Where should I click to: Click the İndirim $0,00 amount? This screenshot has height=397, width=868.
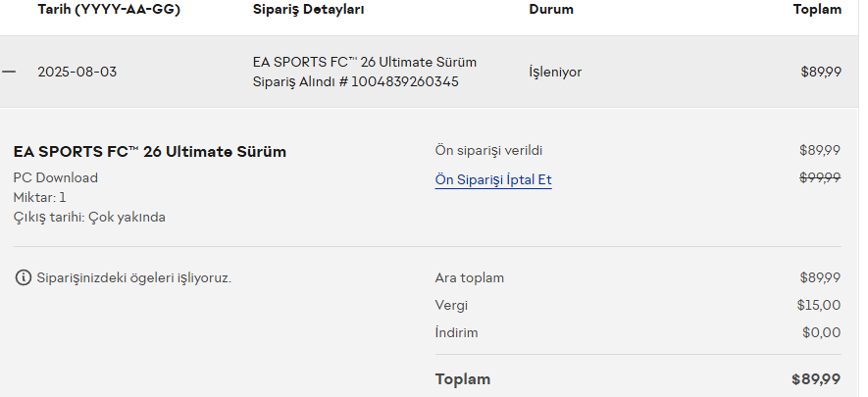click(x=821, y=332)
